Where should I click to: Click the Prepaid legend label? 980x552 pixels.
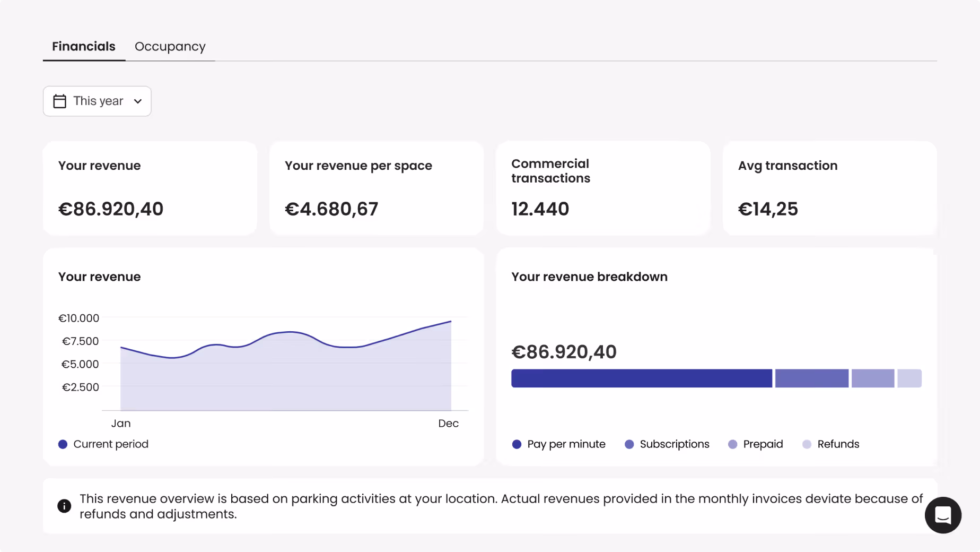[x=763, y=444]
